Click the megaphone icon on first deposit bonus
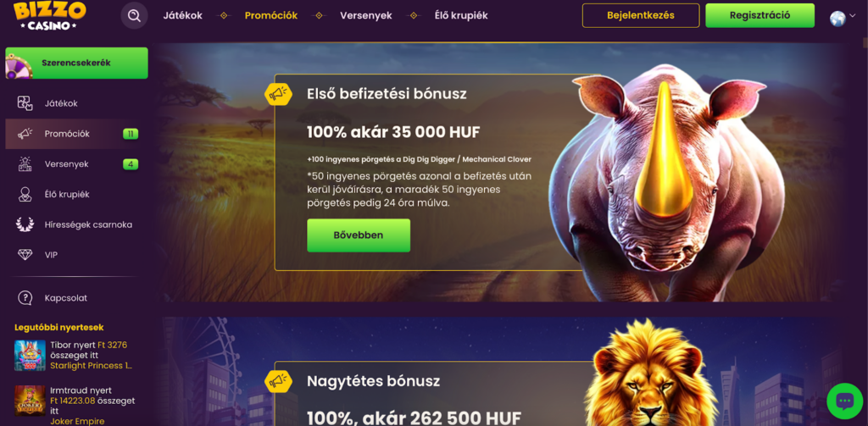 point(278,95)
